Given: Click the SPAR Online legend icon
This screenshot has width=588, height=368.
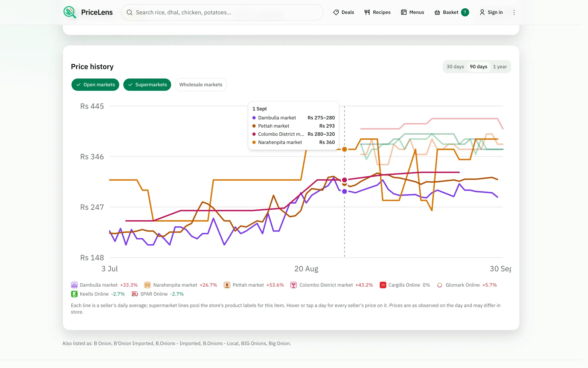Looking at the screenshot, I should click(135, 294).
